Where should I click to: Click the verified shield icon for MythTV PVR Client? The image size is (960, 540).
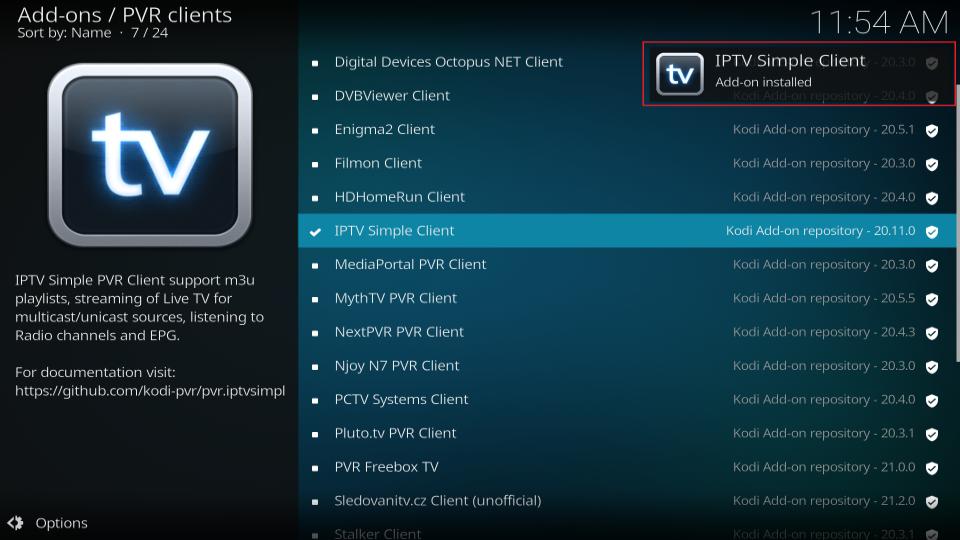(x=932, y=299)
